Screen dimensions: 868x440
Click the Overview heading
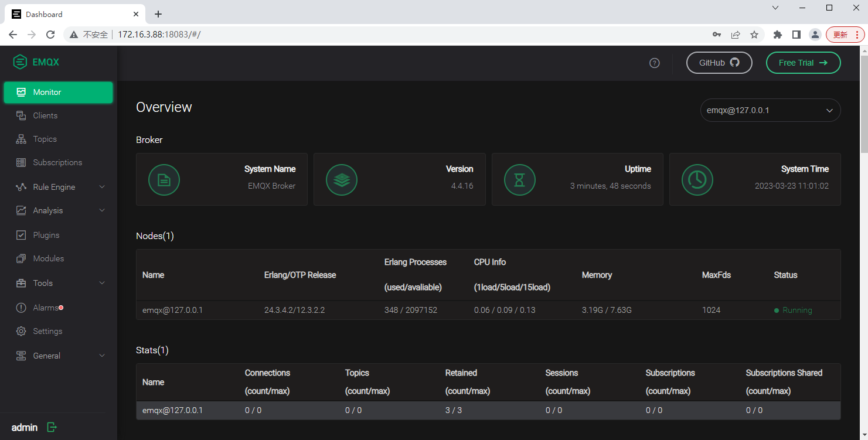pos(164,107)
